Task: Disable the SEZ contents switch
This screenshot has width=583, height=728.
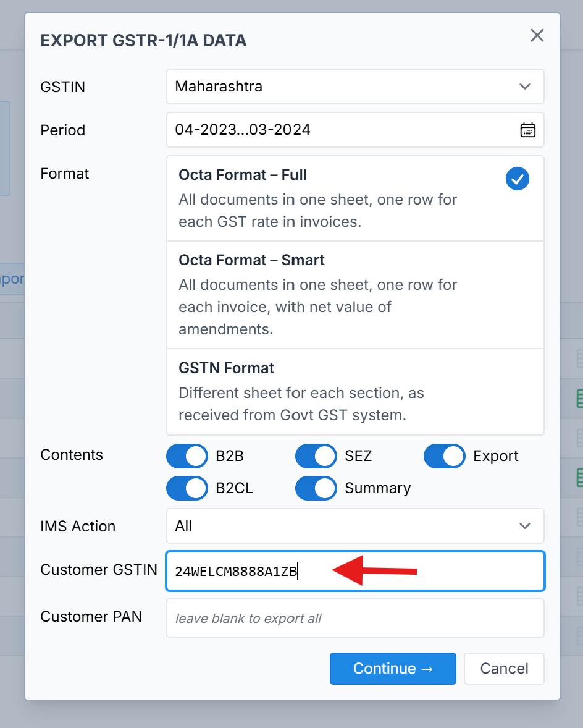Action: pos(316,456)
